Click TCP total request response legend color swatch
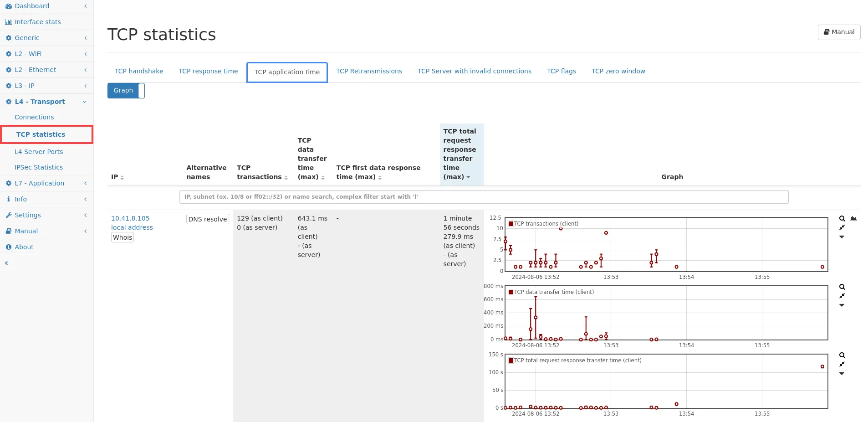Image resolution: width=868 pixels, height=422 pixels. [511, 360]
